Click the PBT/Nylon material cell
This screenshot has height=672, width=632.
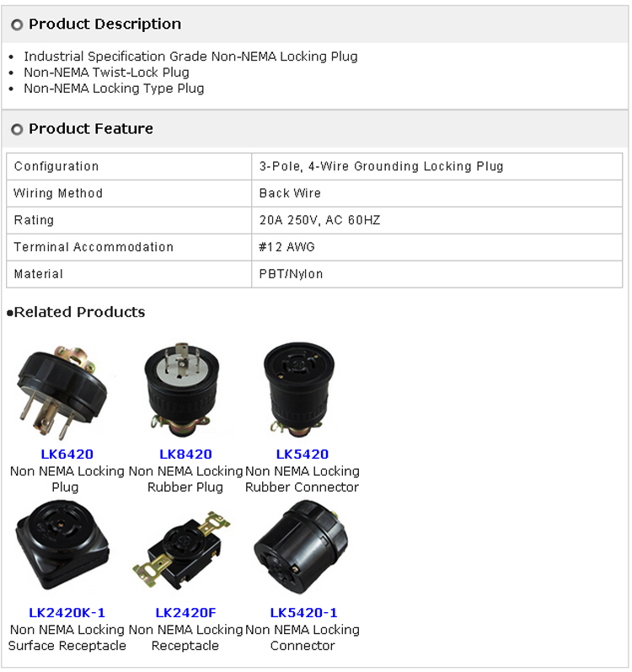[x=437, y=274]
